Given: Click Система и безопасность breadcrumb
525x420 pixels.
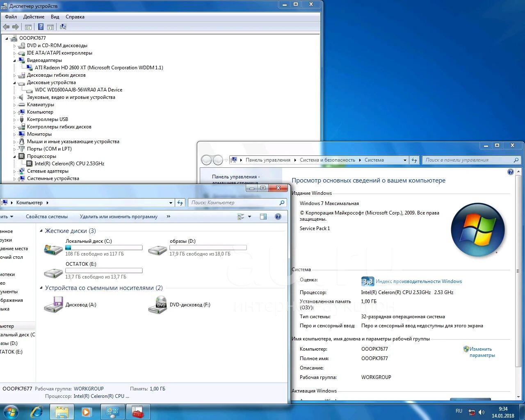Looking at the screenshot, I should click(327, 160).
